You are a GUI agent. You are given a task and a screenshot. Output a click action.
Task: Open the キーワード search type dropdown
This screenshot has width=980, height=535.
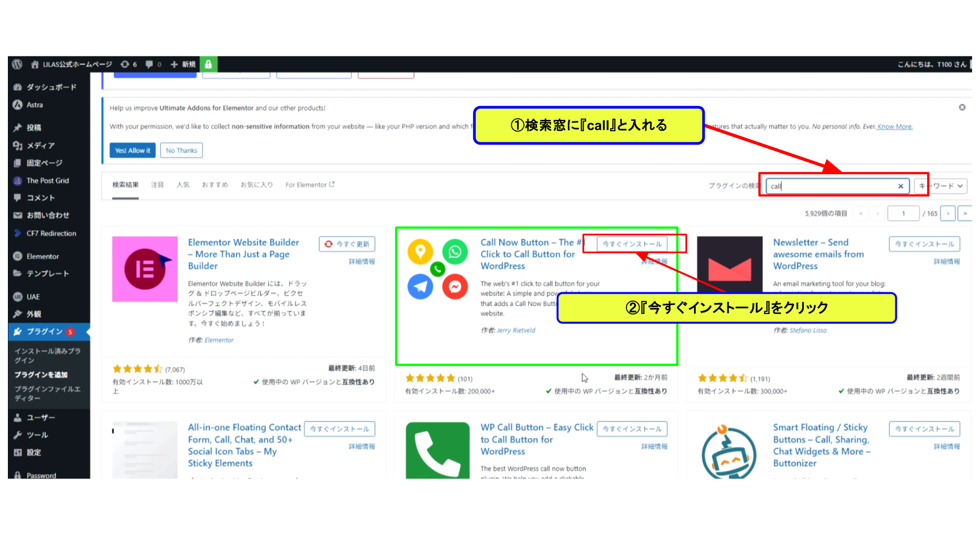coord(941,186)
